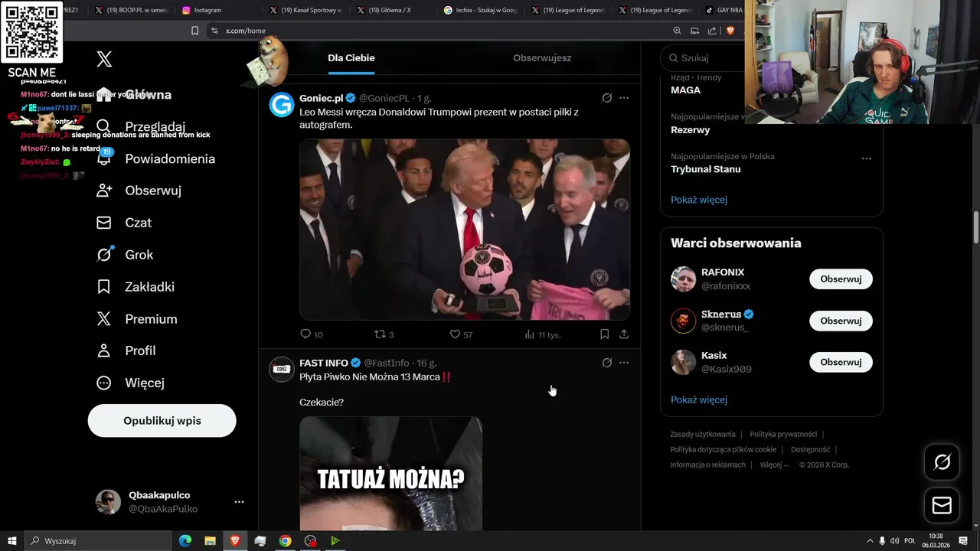Viewport: 980px width, 551px height.
Task: Open floating Grok button
Action: [x=942, y=462]
